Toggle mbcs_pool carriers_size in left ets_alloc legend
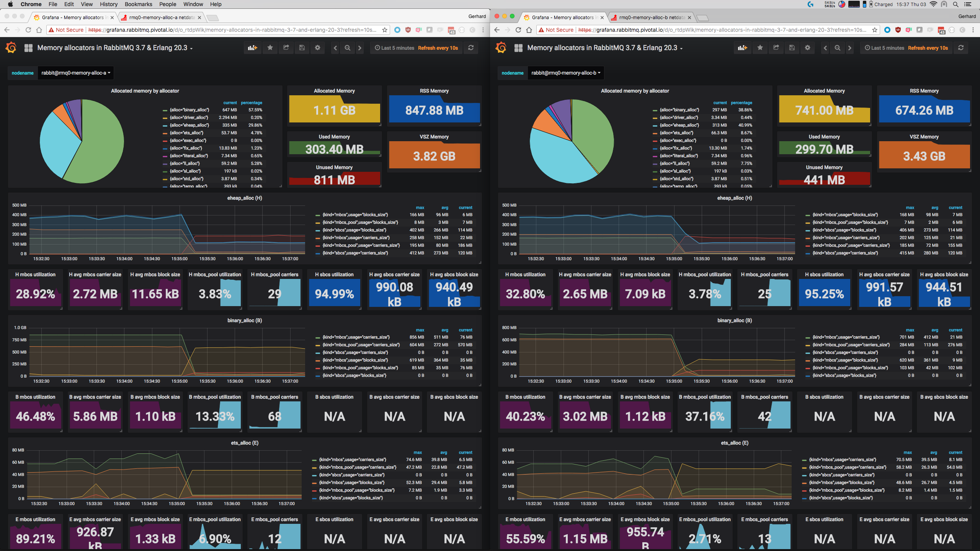 [358, 467]
